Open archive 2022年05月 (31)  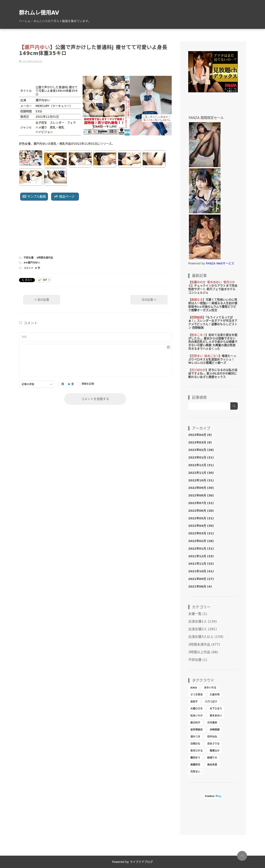[201, 518]
